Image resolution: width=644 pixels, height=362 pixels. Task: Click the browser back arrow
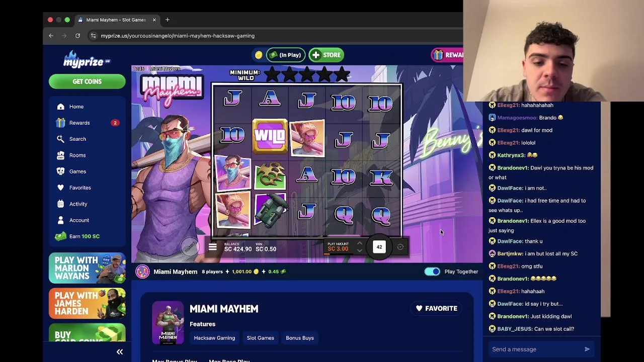point(51,36)
